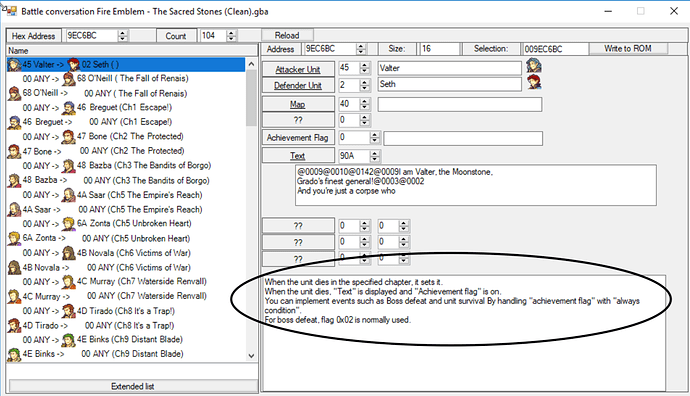Select '48 Bazba -> 00 ANY' row
Viewport: 690px width, 396px height.
point(126,180)
